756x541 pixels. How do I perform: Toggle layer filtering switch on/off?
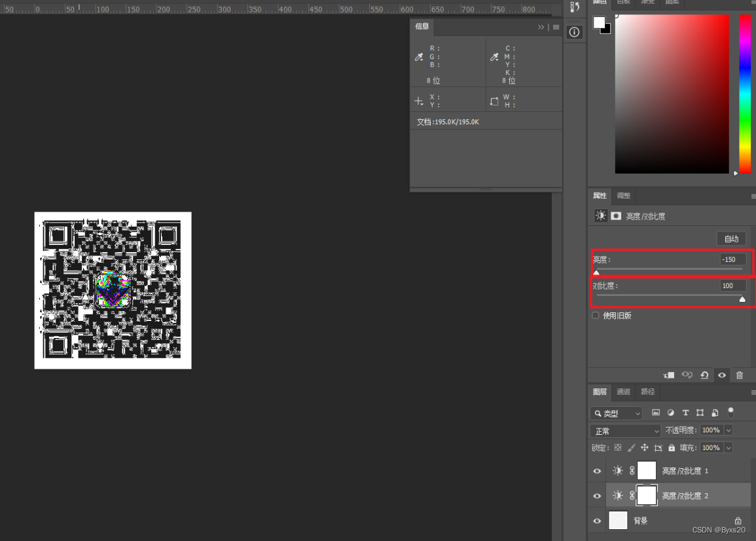tap(731, 412)
